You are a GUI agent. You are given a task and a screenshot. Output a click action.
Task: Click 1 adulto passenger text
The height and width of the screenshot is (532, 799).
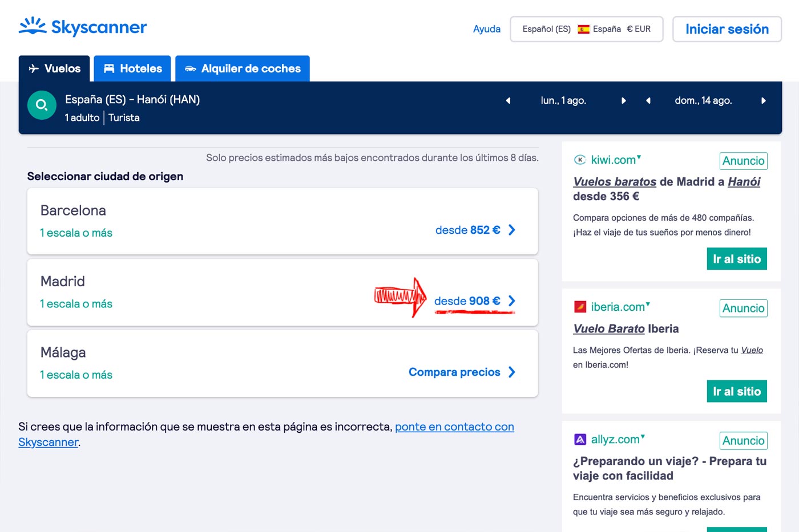pyautogui.click(x=82, y=117)
